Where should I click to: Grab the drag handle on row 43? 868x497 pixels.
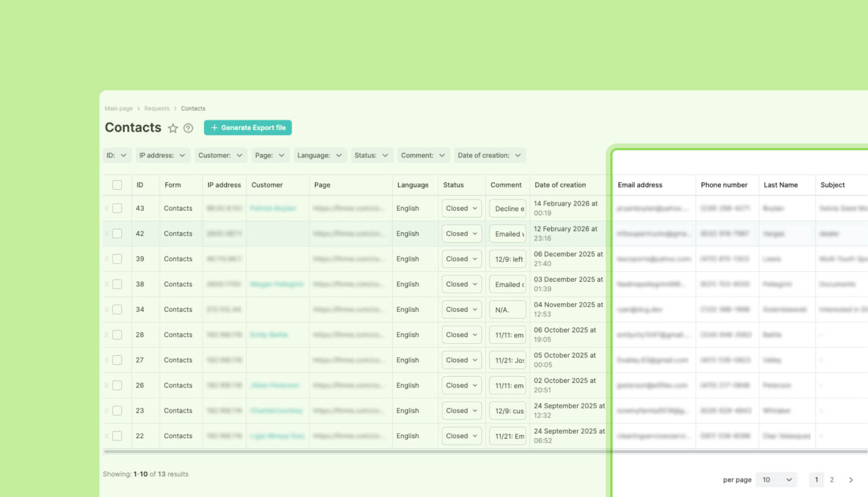106,208
